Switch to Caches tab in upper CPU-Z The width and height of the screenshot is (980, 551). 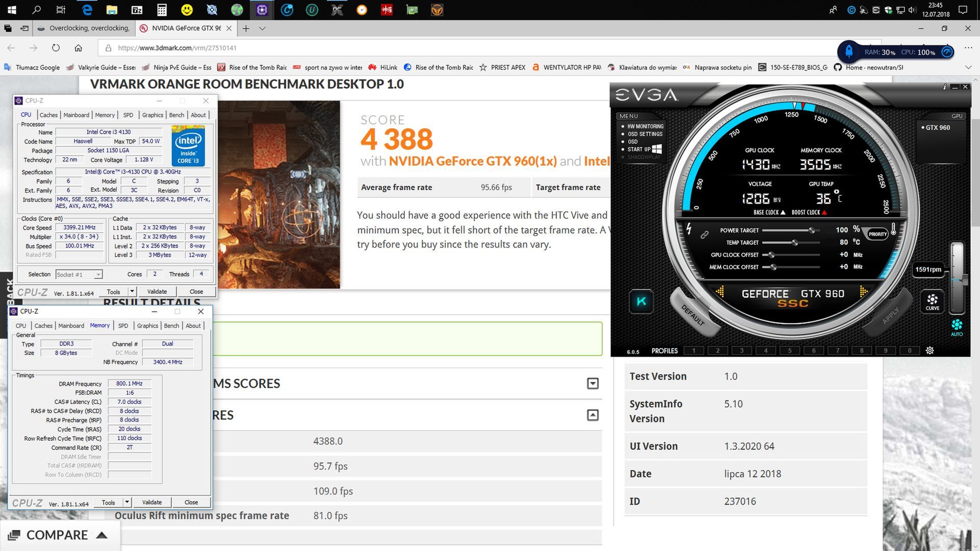click(48, 115)
